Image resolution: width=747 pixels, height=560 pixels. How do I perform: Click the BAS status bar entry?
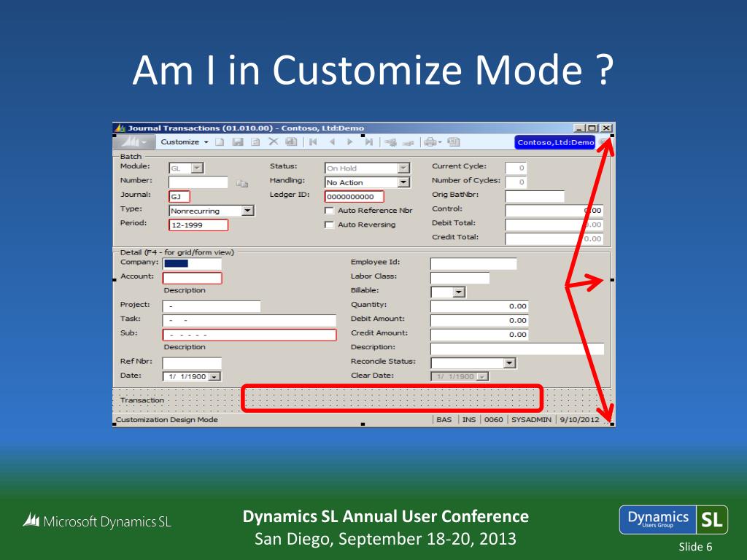point(444,419)
